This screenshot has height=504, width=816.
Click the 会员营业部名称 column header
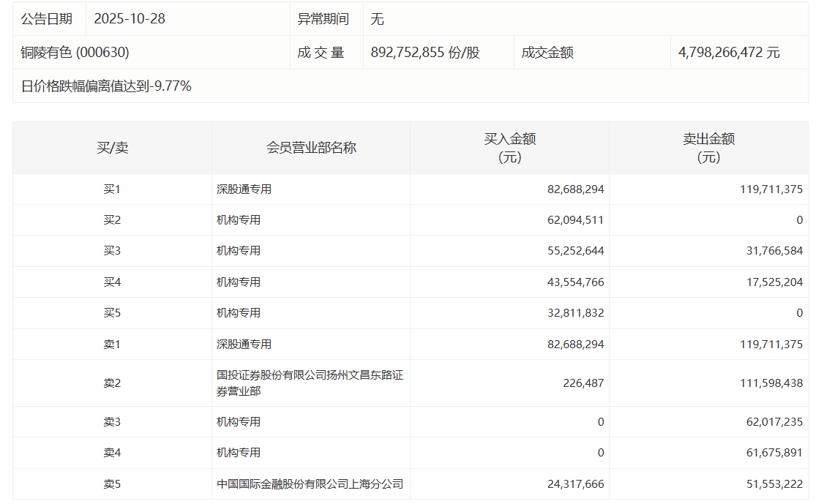[311, 148]
